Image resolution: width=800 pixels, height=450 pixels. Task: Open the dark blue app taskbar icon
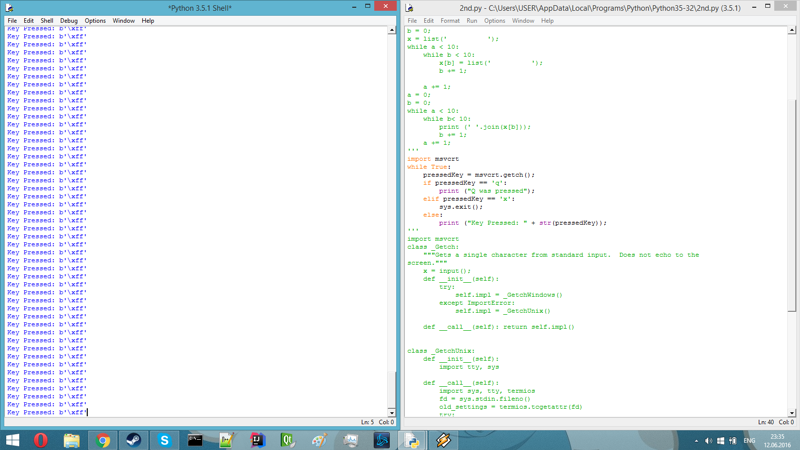382,440
